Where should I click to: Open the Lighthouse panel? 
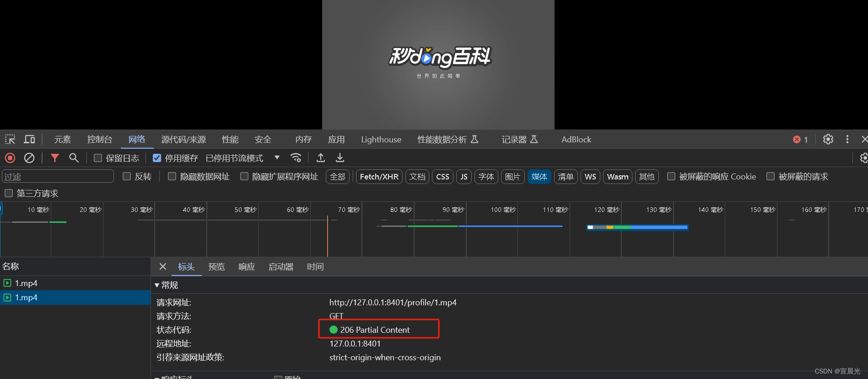[381, 139]
